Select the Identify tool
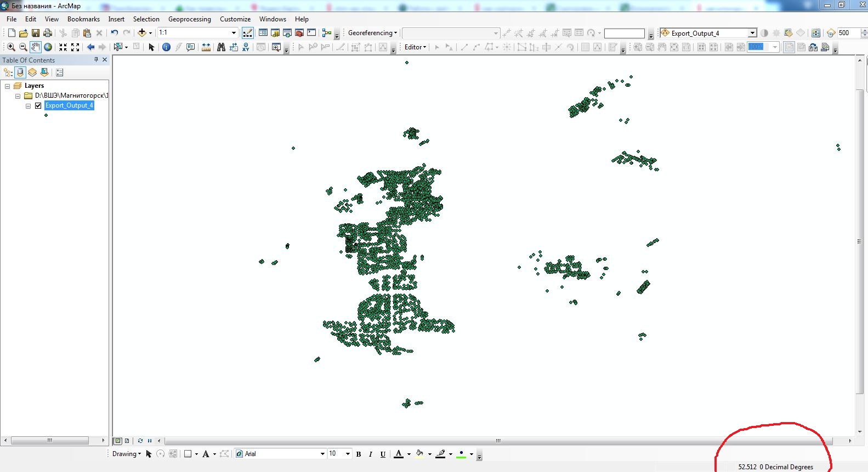The height and width of the screenshot is (472, 868). (x=166, y=47)
